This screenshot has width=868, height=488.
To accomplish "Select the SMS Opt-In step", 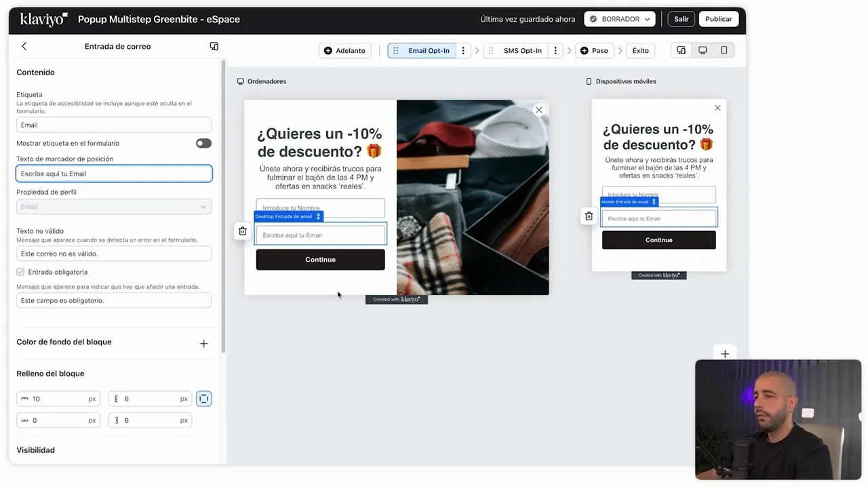I will tap(522, 50).
